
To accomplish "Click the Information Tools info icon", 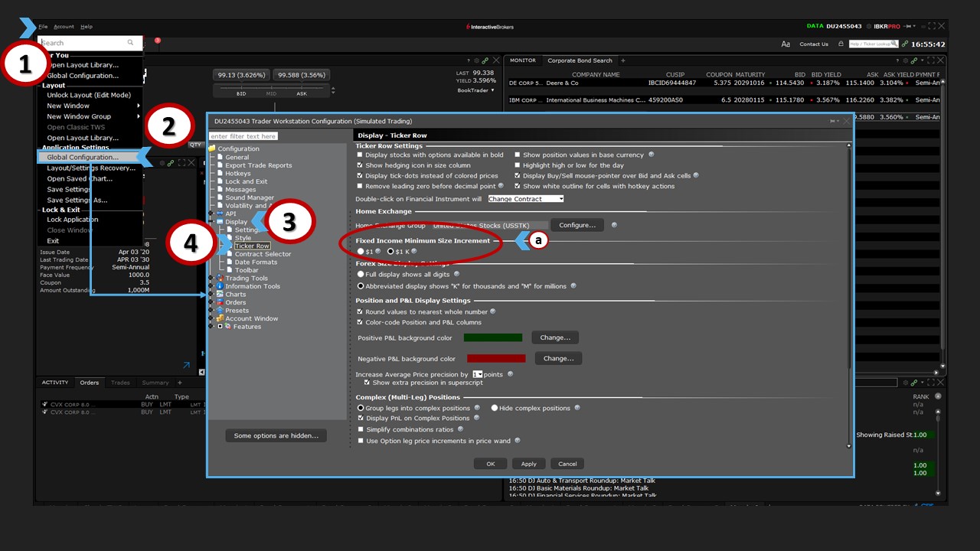I will click(220, 286).
